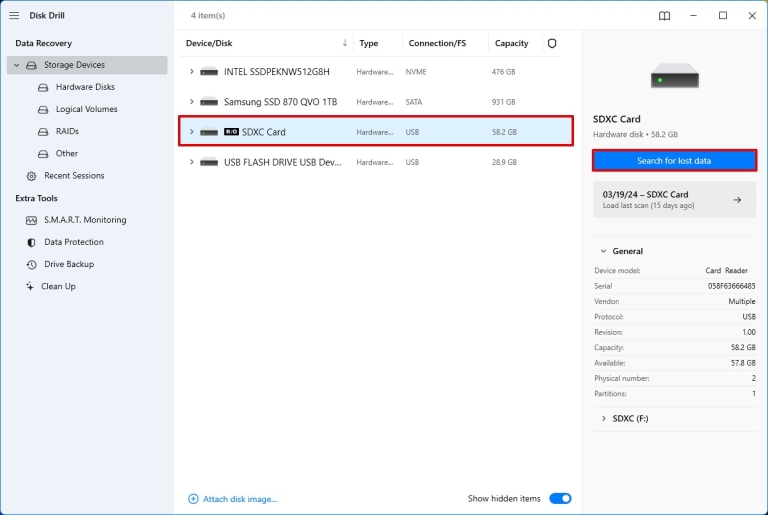Select Storage Devices in sidebar
Image resolution: width=768 pixels, height=515 pixels.
point(87,65)
